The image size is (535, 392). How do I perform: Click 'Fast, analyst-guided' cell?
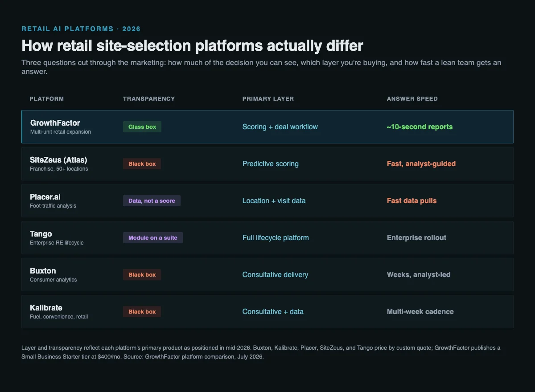pos(421,164)
